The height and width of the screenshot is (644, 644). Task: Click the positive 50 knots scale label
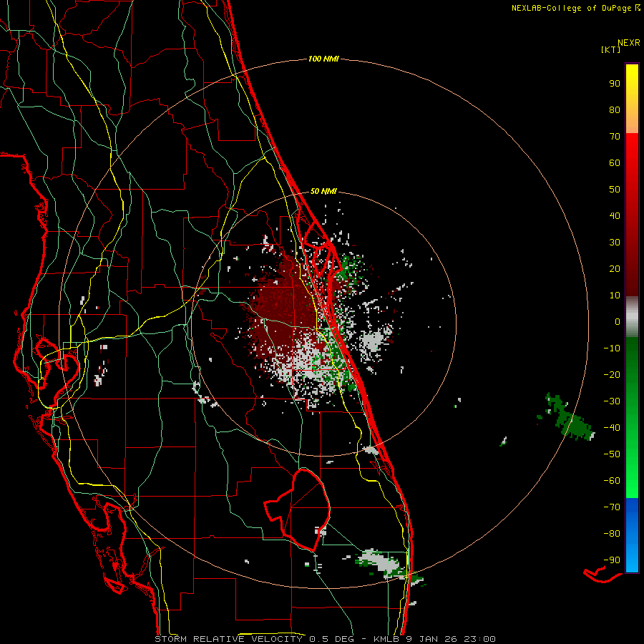pyautogui.click(x=615, y=190)
